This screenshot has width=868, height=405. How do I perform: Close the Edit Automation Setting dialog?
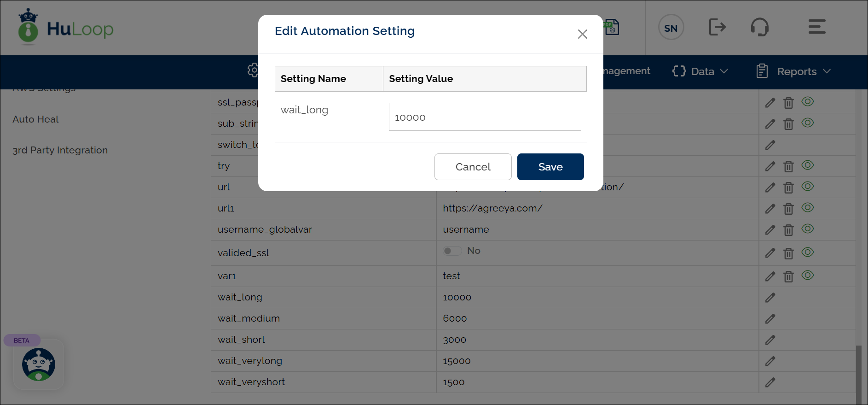coord(582,34)
